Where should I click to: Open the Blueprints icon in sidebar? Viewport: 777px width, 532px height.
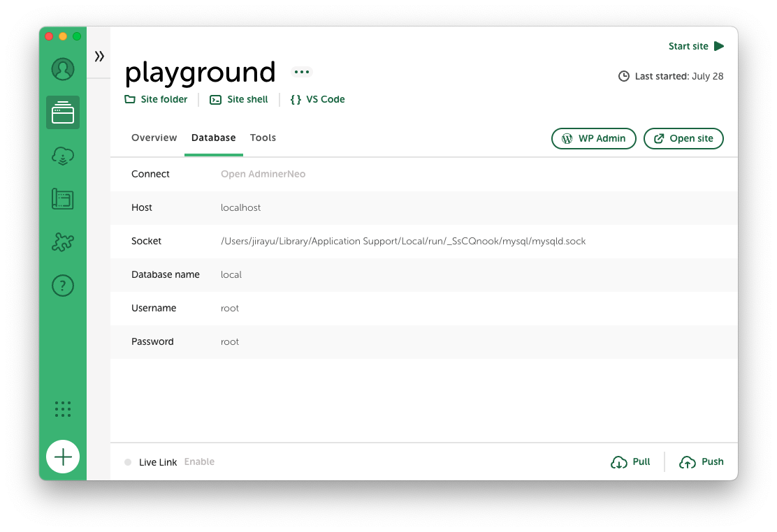point(63,199)
